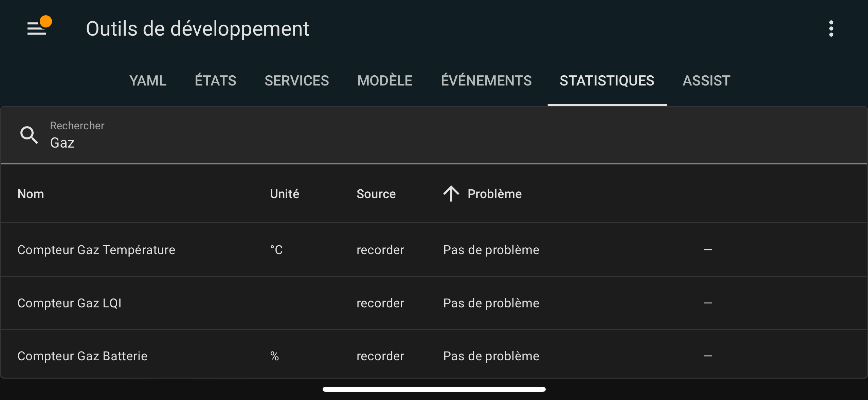Sort by the Unité column header
The width and height of the screenshot is (868, 400).
click(x=285, y=194)
